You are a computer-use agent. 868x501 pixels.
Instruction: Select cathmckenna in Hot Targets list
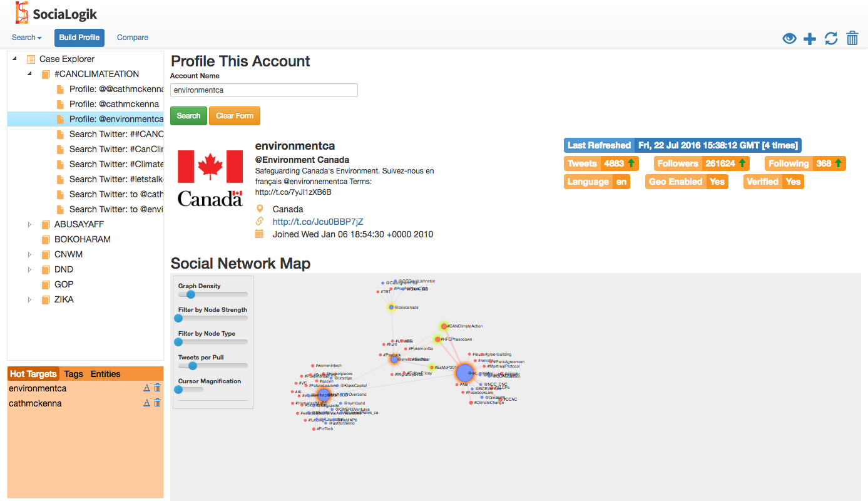[x=35, y=403]
